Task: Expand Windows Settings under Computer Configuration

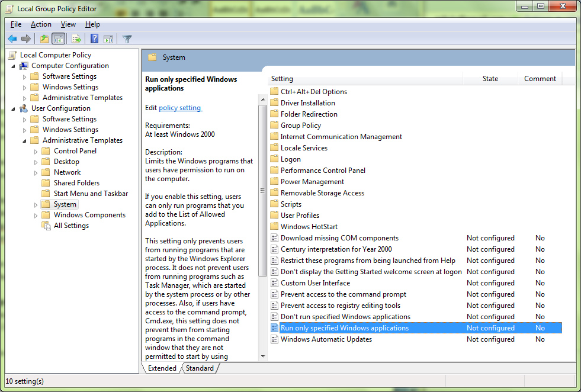Action: pyautogui.click(x=25, y=88)
